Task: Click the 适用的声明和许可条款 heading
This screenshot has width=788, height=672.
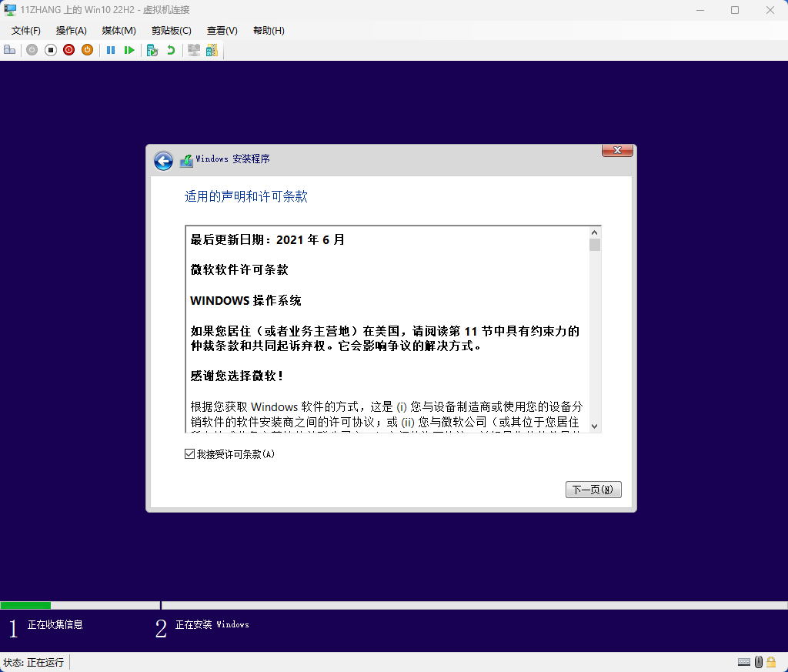Action: (245, 196)
